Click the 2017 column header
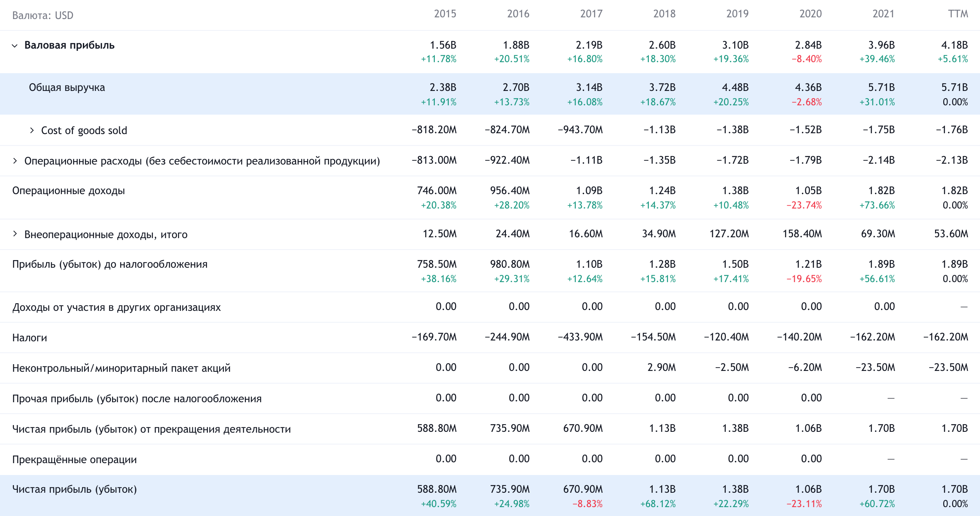The width and height of the screenshot is (980, 516). coord(591,14)
